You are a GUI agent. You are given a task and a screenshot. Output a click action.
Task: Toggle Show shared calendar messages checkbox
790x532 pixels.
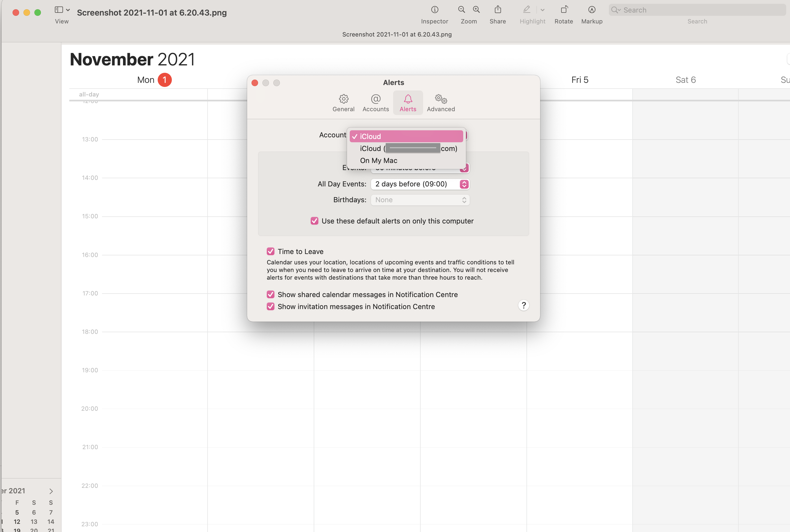(271, 295)
